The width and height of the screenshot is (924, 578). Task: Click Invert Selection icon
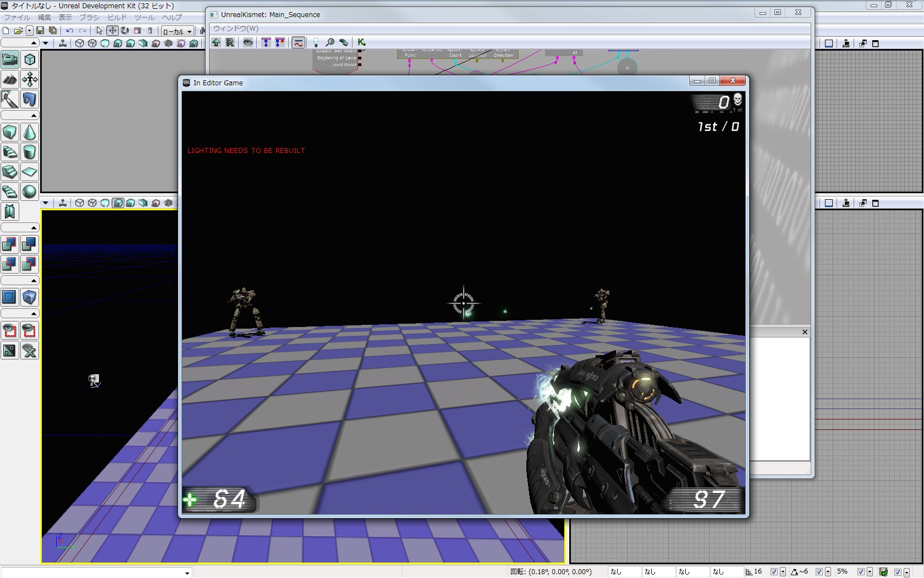point(10,350)
